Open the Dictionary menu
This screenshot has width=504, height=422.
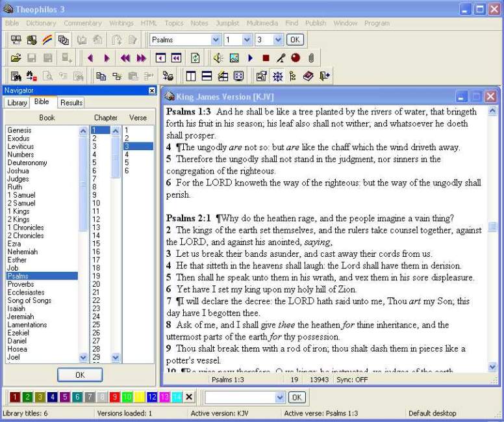41,23
